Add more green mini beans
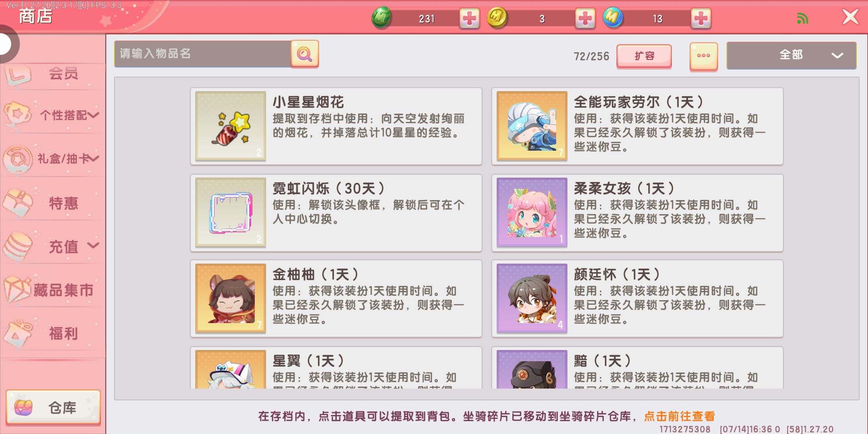Screen dimensions: 868x434 tap(469, 18)
